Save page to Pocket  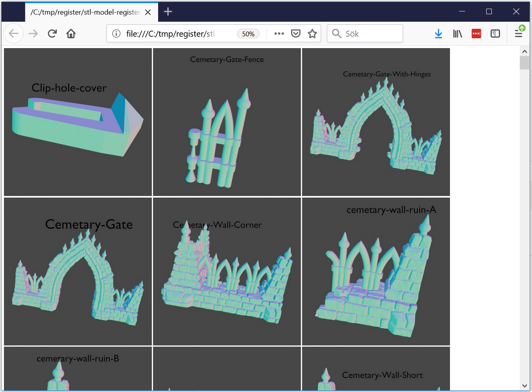(296, 34)
